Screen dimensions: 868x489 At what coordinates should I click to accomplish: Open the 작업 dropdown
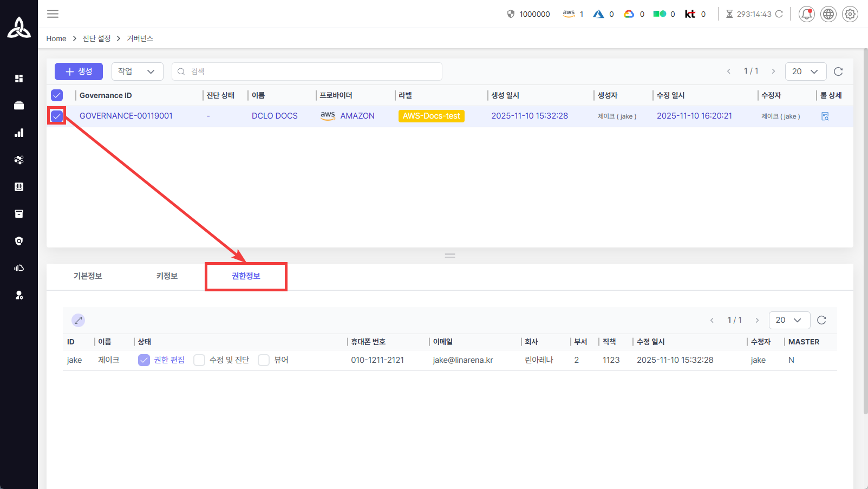pos(137,71)
